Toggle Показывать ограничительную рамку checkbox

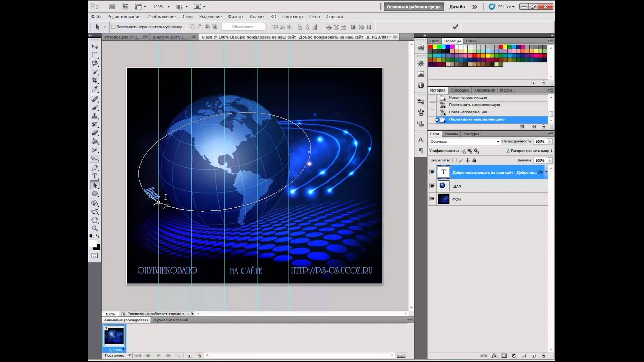pos(113,27)
